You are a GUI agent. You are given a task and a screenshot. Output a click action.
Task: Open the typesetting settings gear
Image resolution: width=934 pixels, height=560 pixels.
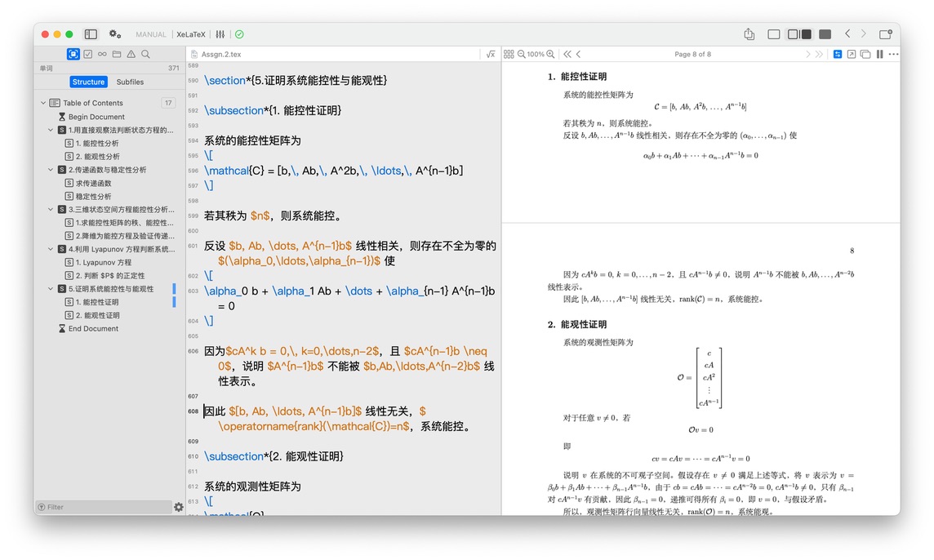[x=114, y=34]
